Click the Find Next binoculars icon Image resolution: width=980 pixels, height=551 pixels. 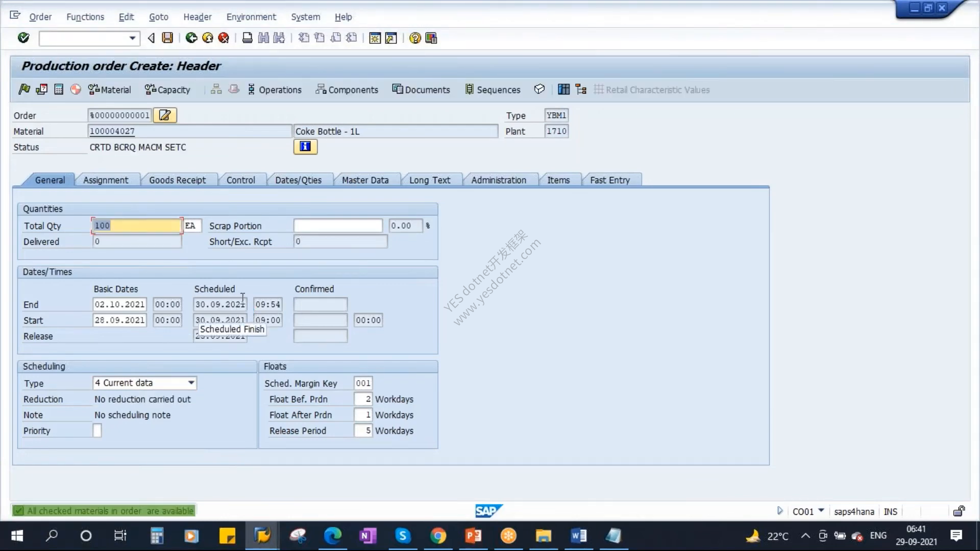pyautogui.click(x=279, y=38)
